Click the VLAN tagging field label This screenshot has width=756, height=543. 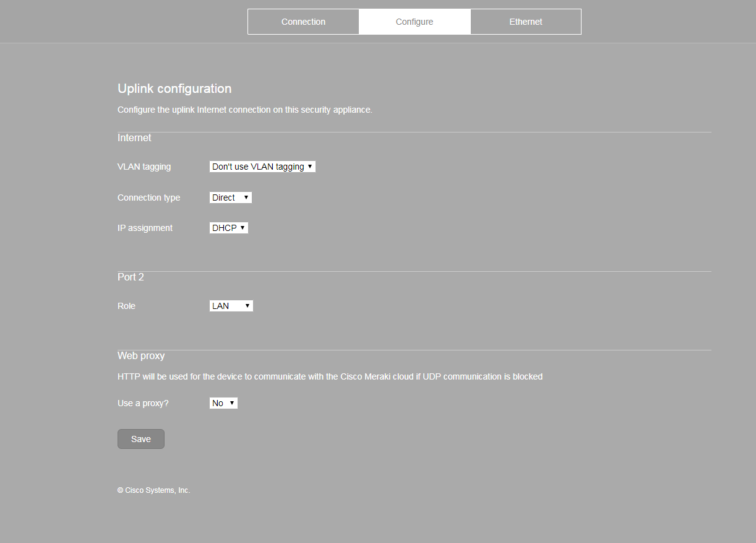click(x=144, y=167)
